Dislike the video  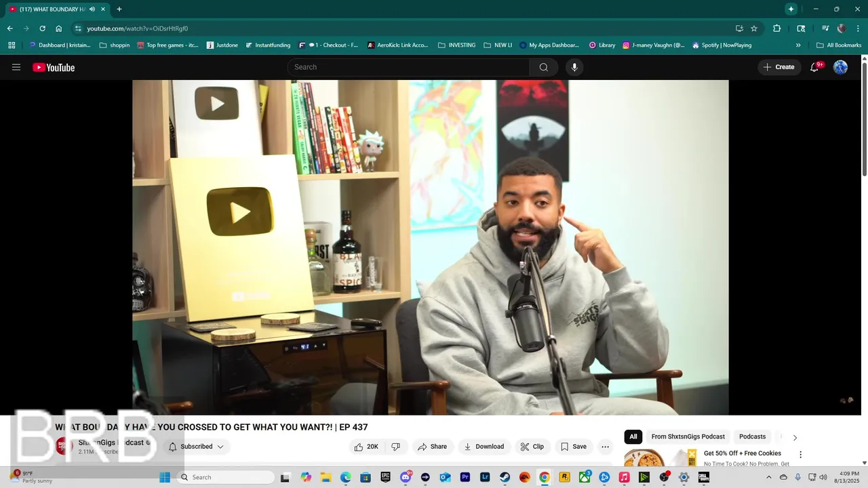pos(395,447)
